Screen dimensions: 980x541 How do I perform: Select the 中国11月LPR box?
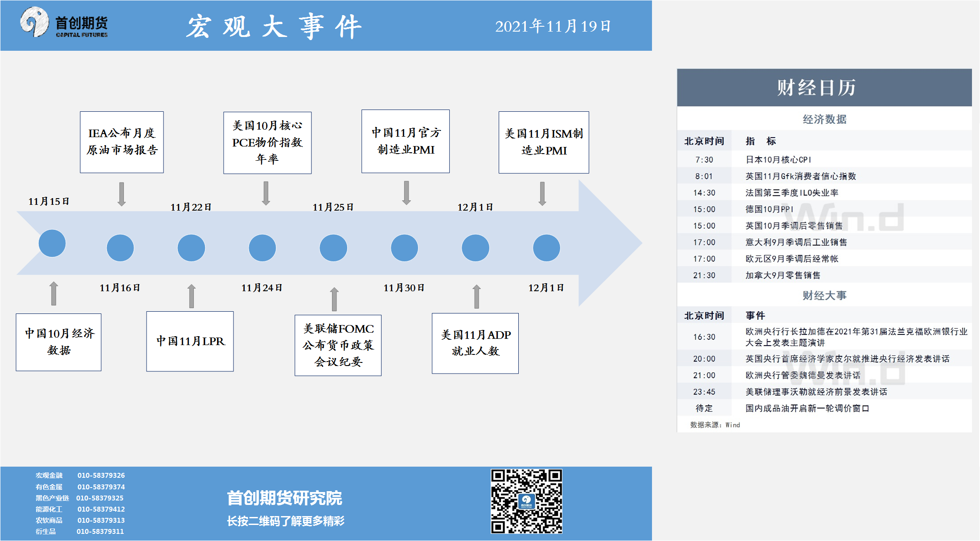(190, 341)
